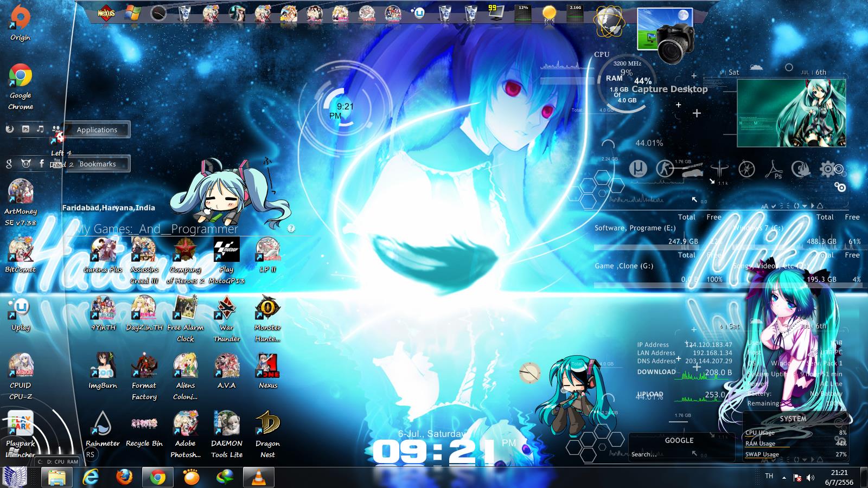
Task: Show hidden system tray icons
Action: coord(783,478)
